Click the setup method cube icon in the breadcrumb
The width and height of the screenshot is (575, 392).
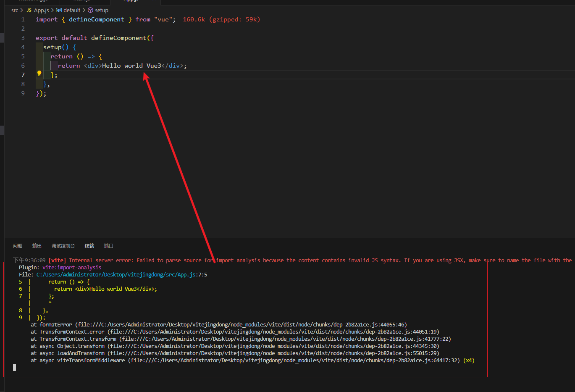tap(90, 10)
